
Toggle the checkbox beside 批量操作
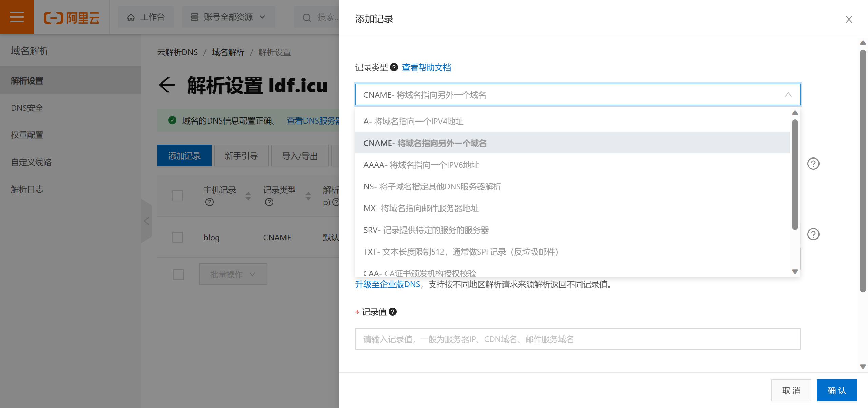tap(178, 274)
